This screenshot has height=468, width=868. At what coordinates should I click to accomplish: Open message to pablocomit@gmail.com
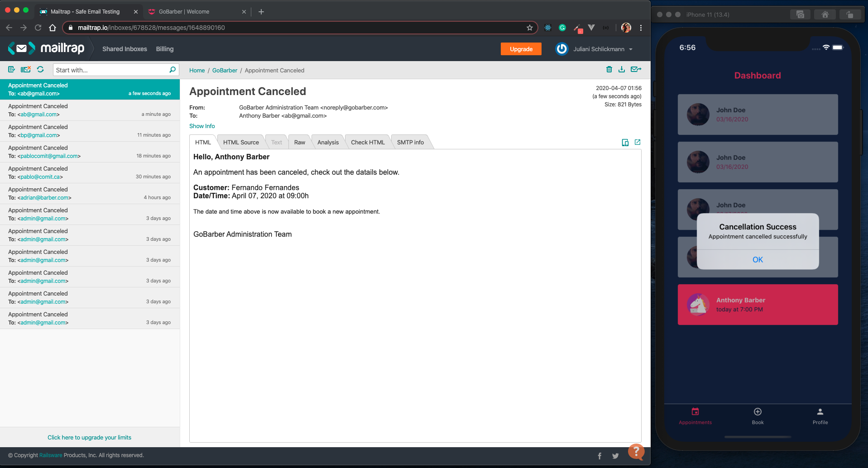pos(90,152)
